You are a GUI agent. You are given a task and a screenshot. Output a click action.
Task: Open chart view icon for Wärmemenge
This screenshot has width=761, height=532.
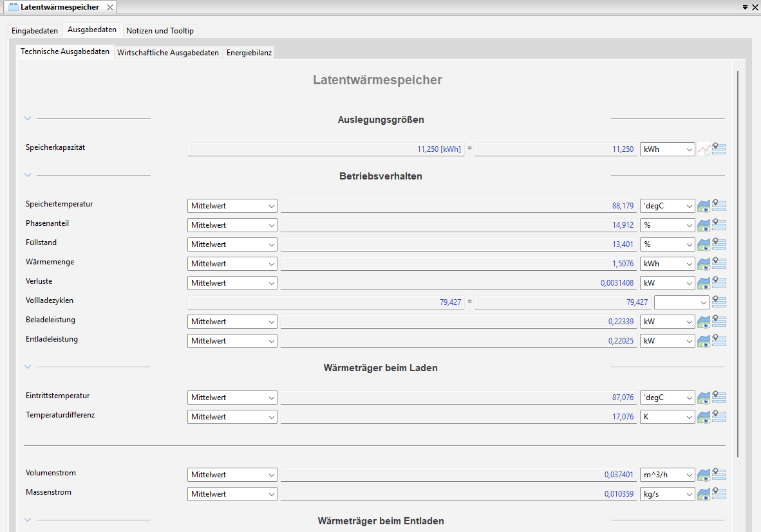coord(704,264)
